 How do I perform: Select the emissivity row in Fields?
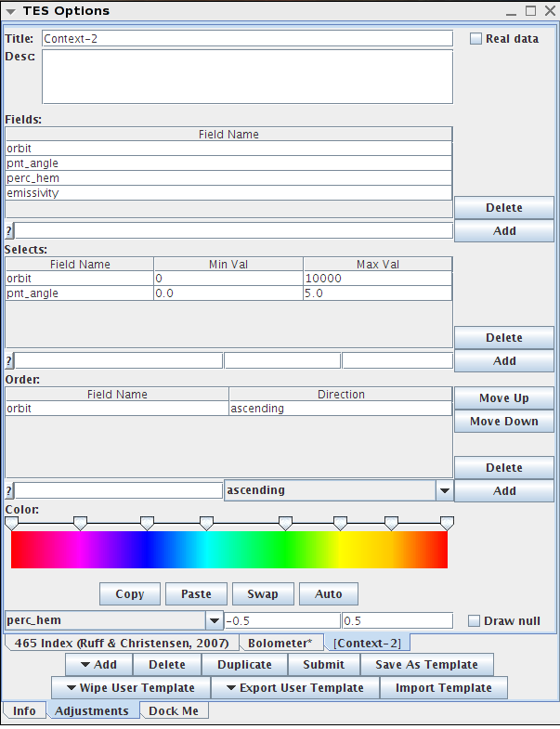(228, 193)
